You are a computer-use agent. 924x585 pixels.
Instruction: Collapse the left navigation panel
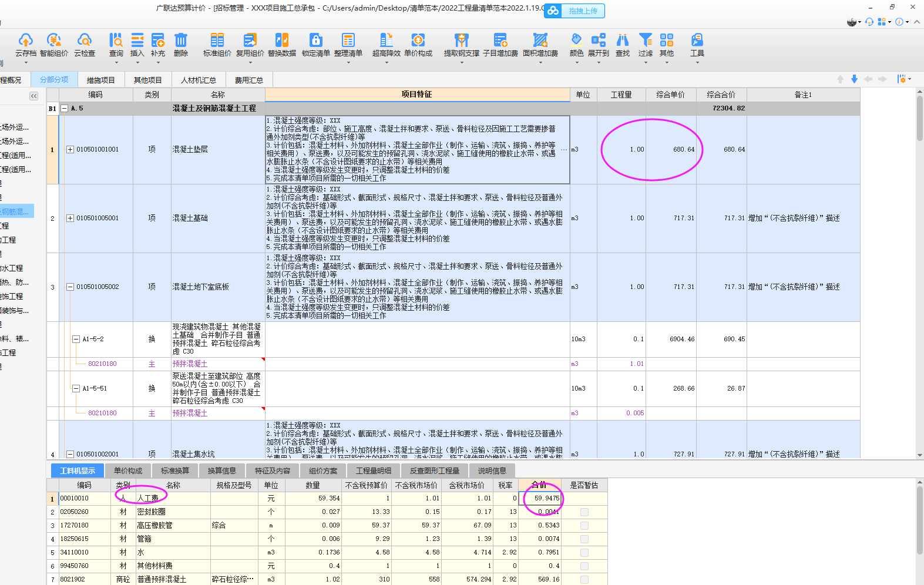pos(33,96)
